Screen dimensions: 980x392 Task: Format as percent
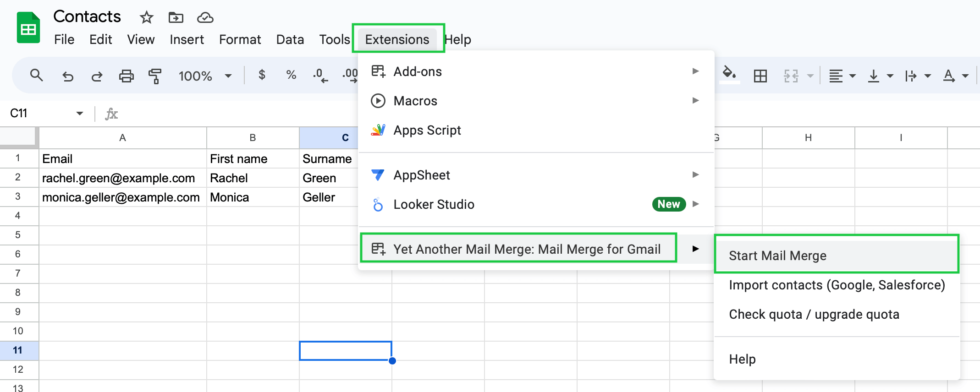(x=291, y=75)
